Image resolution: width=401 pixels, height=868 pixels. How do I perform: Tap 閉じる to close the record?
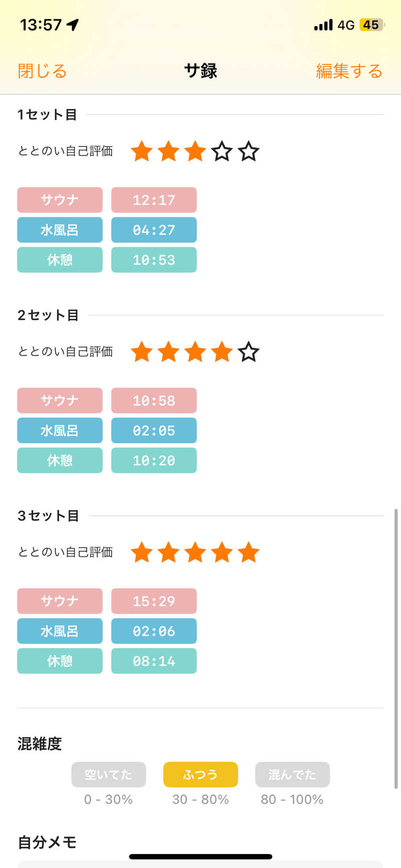click(x=42, y=71)
